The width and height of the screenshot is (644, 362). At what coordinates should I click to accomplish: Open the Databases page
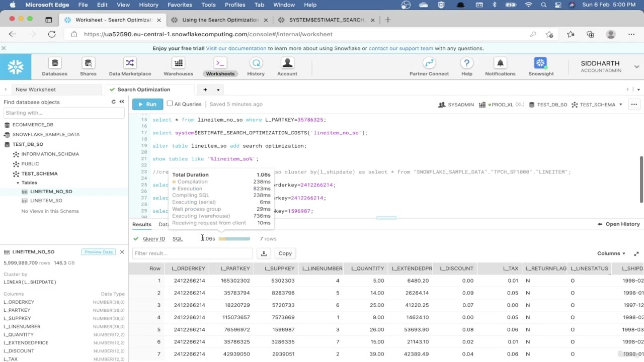(x=54, y=67)
